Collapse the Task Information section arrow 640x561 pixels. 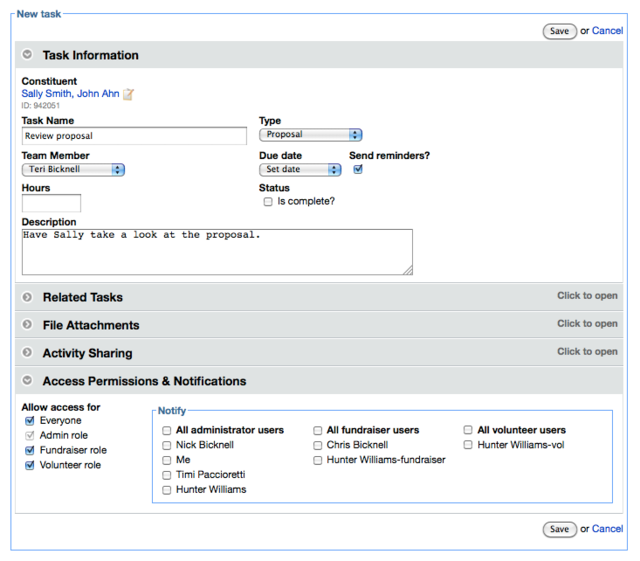pyautogui.click(x=27, y=54)
